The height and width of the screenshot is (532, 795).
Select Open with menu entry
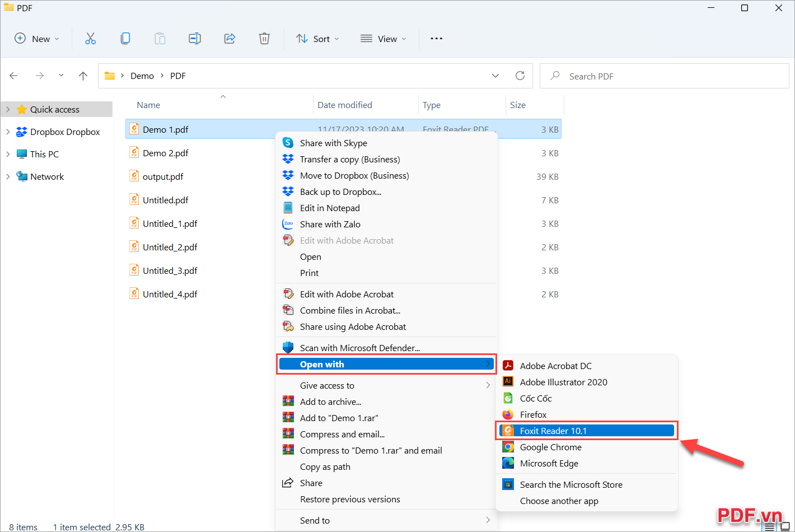(x=386, y=364)
